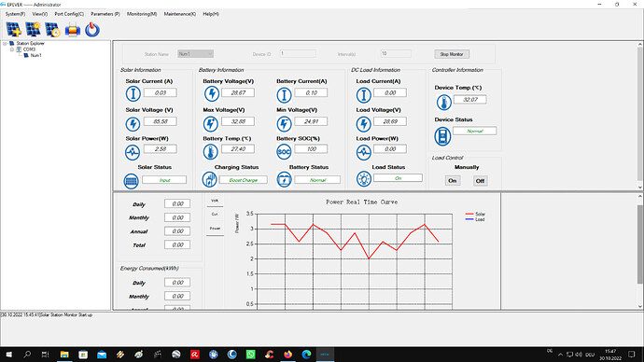This screenshot has height=362, width=644.
Task: Open the Parameters menu
Action: point(105,14)
